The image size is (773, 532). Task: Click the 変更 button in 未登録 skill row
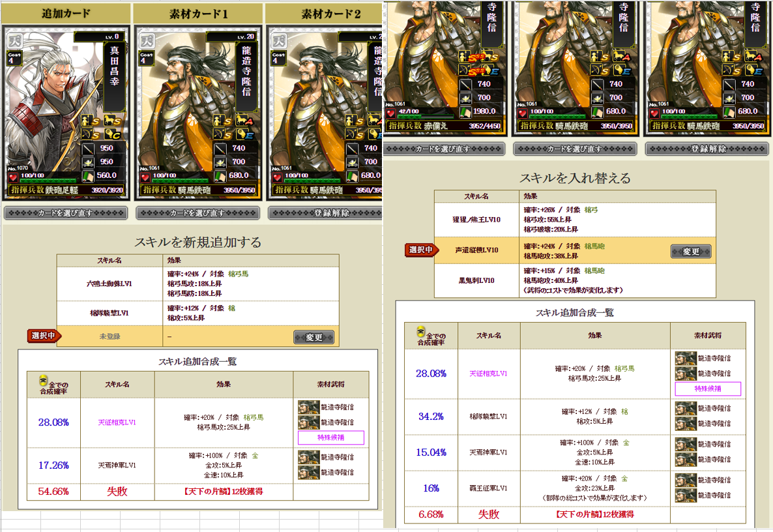[x=314, y=337]
